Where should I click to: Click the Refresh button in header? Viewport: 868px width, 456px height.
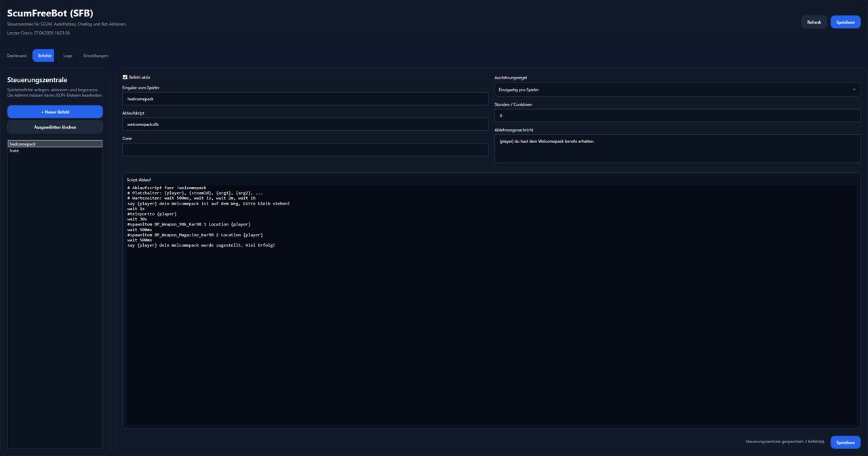[814, 22]
